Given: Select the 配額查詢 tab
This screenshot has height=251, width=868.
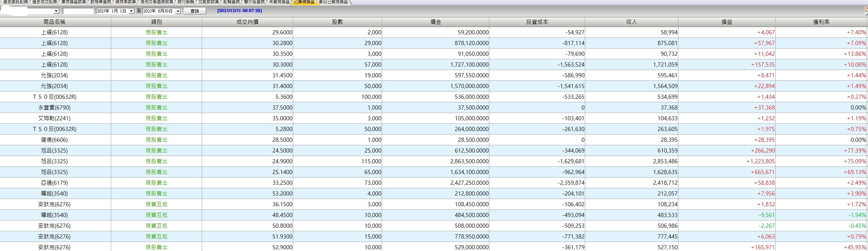Looking at the screenshot, I should (x=232, y=2).
